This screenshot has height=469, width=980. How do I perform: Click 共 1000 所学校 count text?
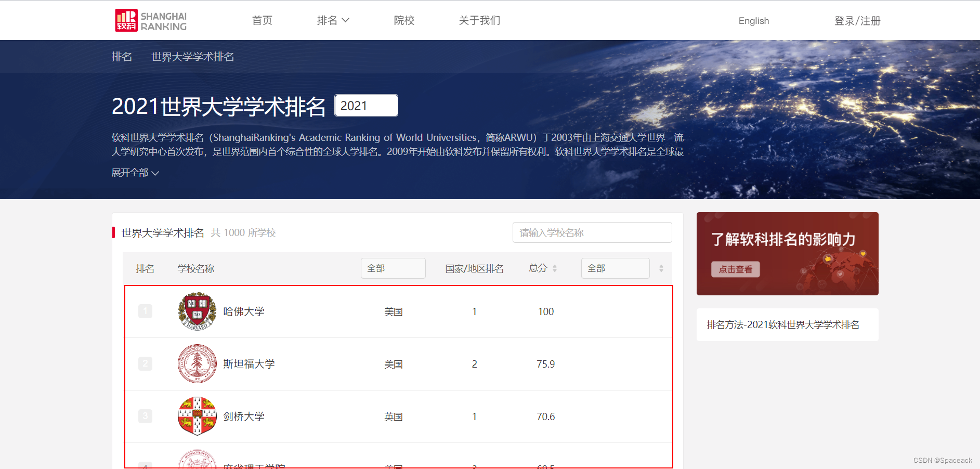(x=243, y=233)
